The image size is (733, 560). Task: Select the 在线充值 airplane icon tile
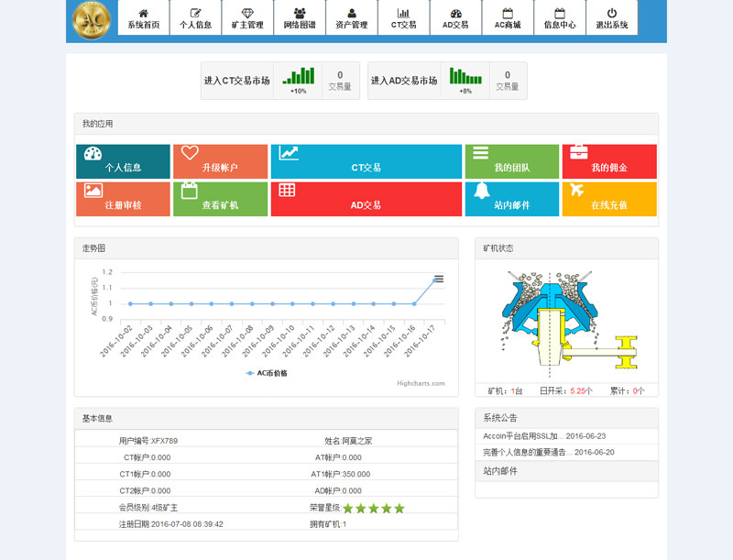[x=577, y=190]
